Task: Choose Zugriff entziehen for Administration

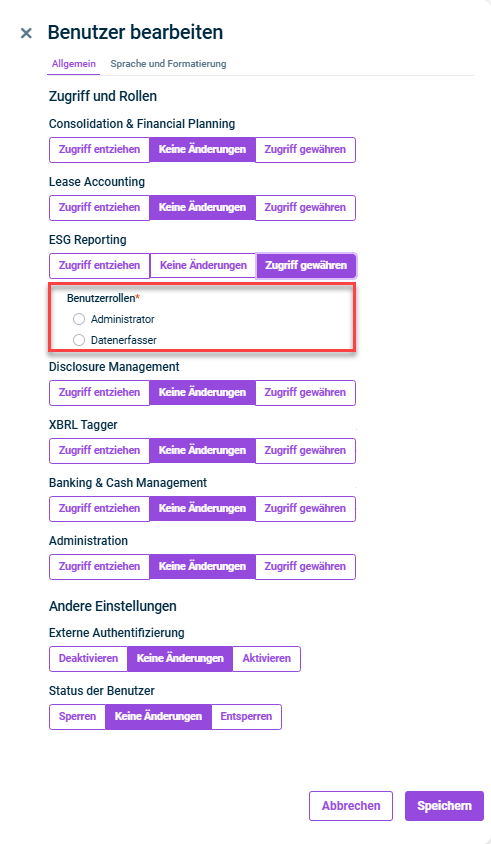Action: [x=99, y=567]
